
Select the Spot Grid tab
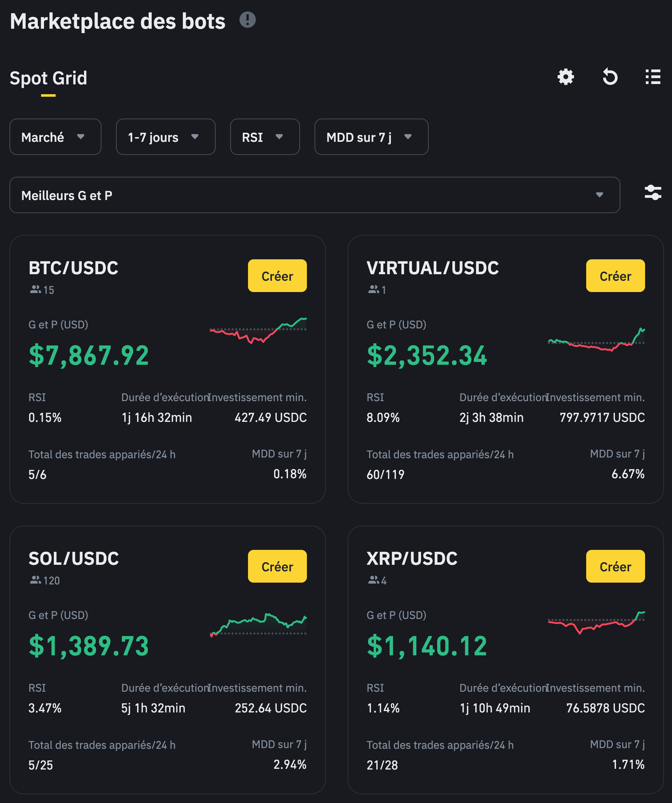(49, 79)
